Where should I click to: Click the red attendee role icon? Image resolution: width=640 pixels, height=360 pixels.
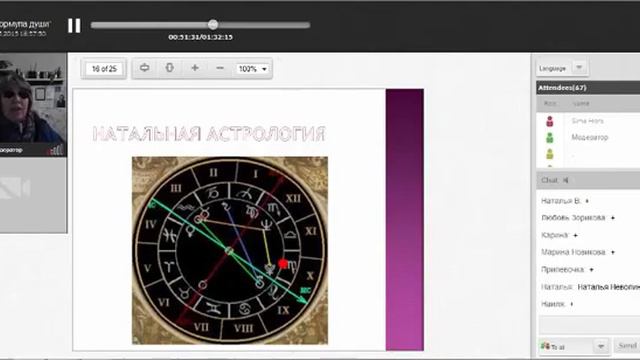(550, 121)
